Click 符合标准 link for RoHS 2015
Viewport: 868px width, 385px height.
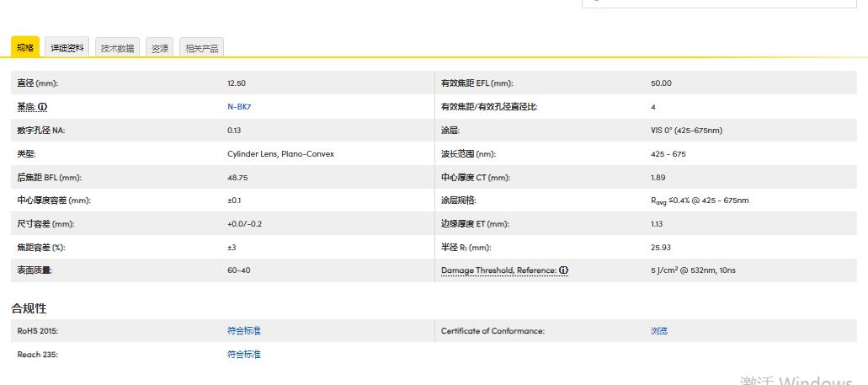click(x=243, y=331)
